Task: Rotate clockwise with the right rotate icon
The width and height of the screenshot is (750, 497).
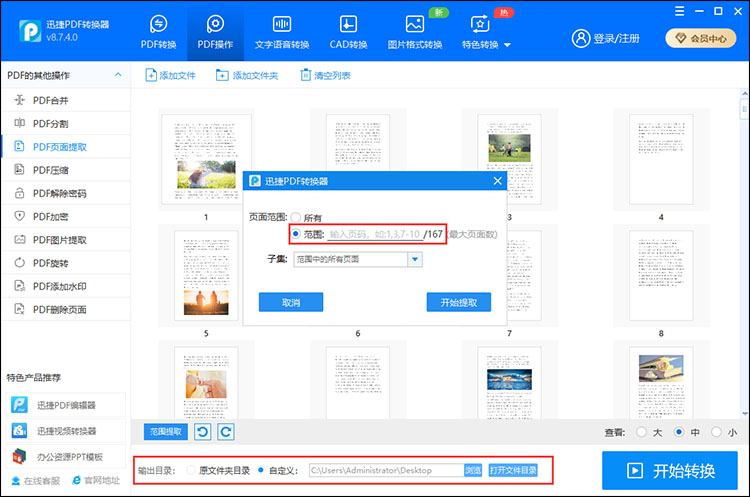Action: coord(226,432)
